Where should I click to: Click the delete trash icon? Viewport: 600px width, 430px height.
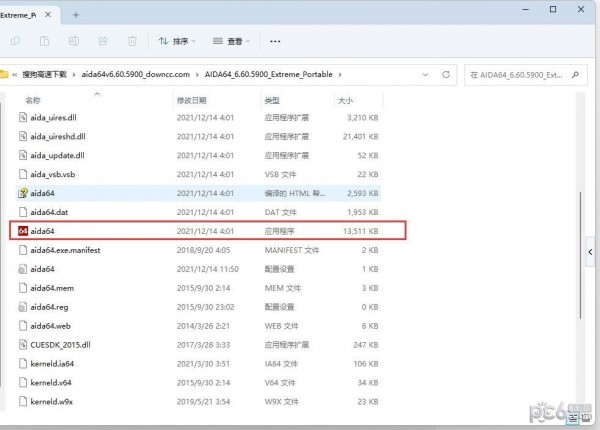coord(132,41)
